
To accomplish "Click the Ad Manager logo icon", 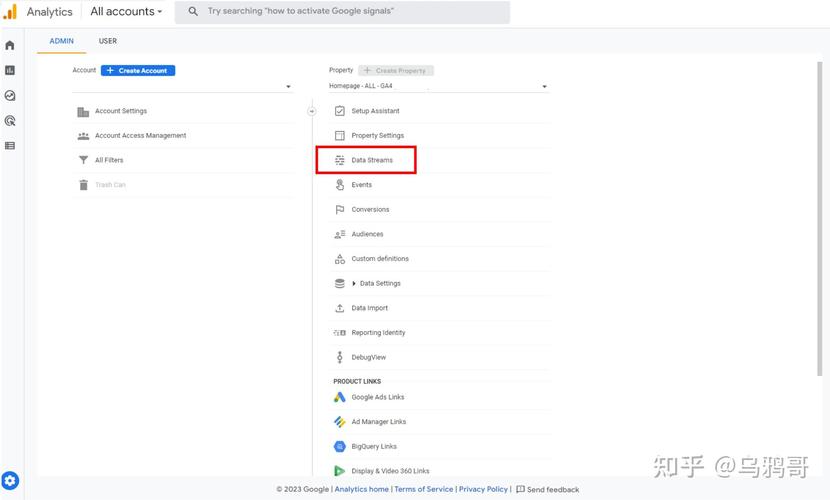I will 340,422.
